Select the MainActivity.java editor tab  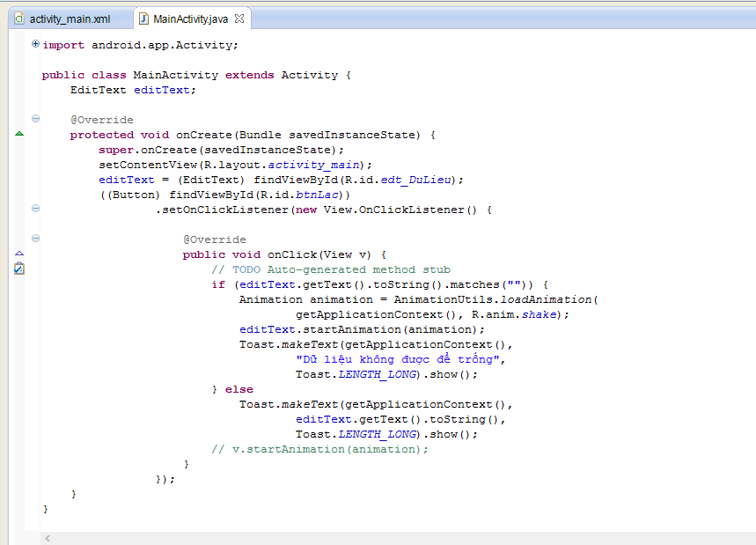pyautogui.click(x=190, y=18)
